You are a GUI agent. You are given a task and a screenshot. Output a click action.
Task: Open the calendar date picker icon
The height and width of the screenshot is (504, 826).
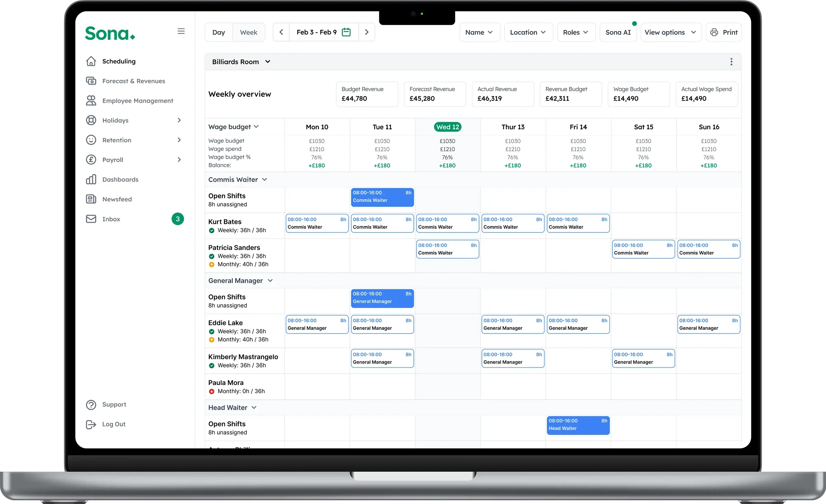[346, 32]
